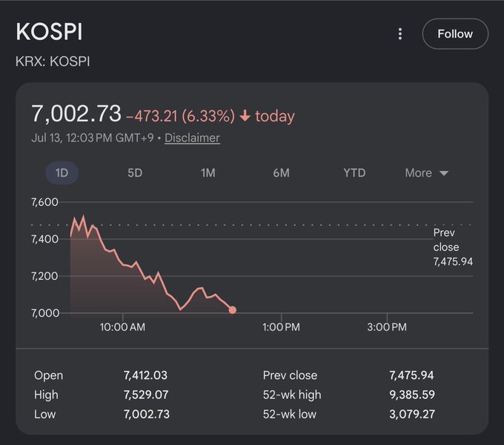Click the 10:00 AM x-axis label
This screenshot has height=445, width=504.
(x=122, y=327)
